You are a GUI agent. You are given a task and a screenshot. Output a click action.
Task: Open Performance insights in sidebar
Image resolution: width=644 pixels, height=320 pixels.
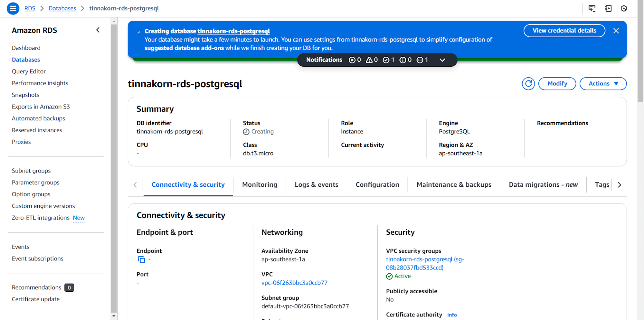point(40,83)
